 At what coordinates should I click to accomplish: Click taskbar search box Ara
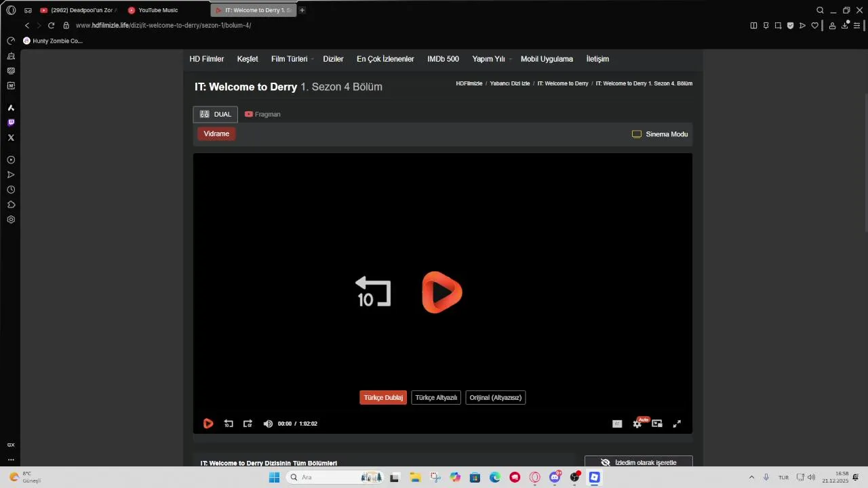coord(336,477)
